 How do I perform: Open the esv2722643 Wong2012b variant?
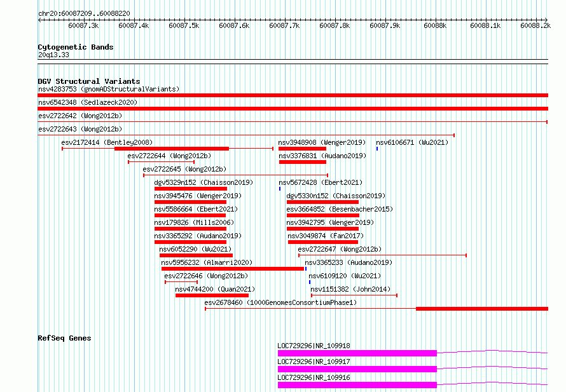(80, 129)
